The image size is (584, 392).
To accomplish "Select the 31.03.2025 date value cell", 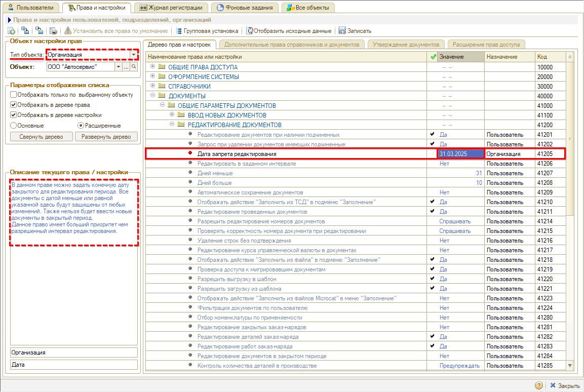I will pos(460,153).
